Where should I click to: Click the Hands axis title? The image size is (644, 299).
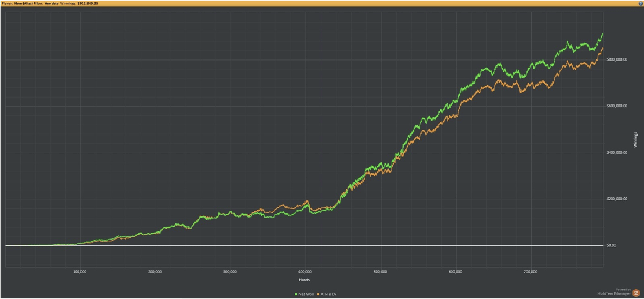(x=304, y=280)
